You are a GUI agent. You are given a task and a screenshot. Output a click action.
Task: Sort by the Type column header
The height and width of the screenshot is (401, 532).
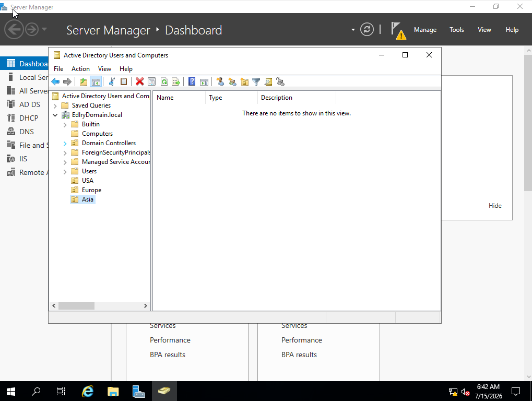(x=231, y=97)
